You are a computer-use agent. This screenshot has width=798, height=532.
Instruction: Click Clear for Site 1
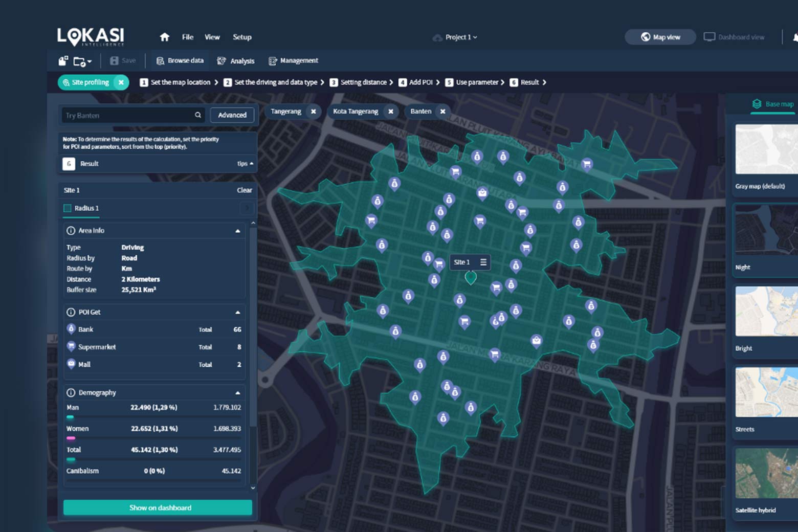click(x=245, y=190)
